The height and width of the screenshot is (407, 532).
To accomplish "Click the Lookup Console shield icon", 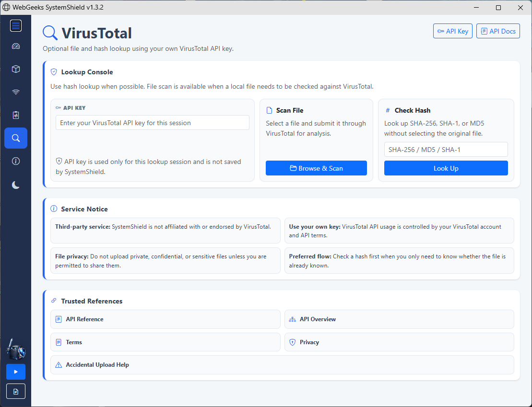I will click(x=54, y=72).
